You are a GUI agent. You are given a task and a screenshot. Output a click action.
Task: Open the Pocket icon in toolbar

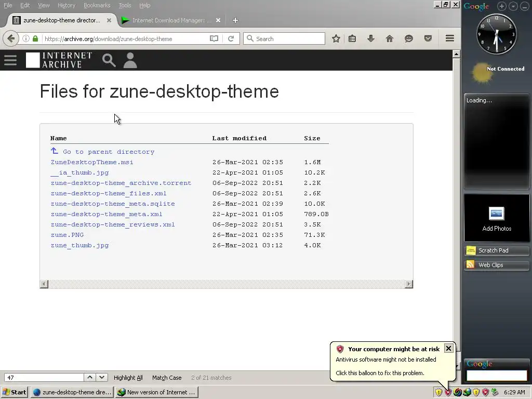[428, 38]
